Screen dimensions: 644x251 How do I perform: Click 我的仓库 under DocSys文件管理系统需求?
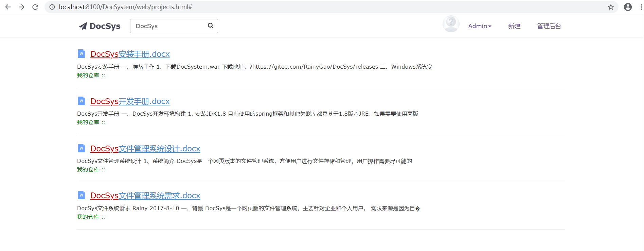coord(88,217)
